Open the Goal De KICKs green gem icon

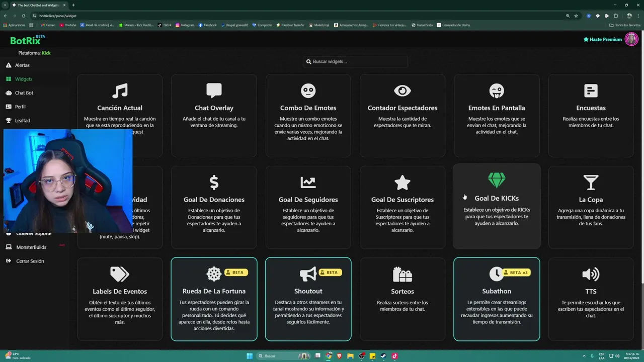tap(497, 180)
